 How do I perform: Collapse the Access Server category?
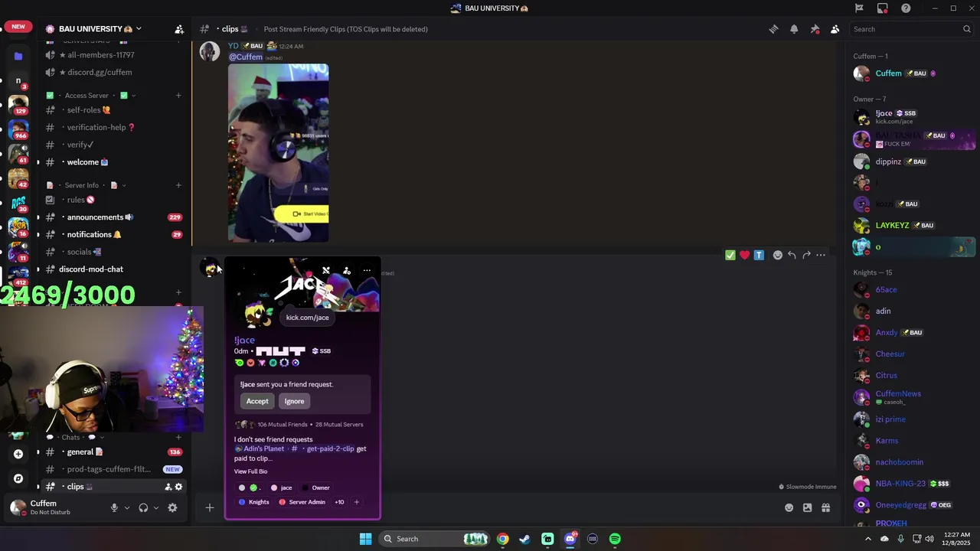pos(91,96)
